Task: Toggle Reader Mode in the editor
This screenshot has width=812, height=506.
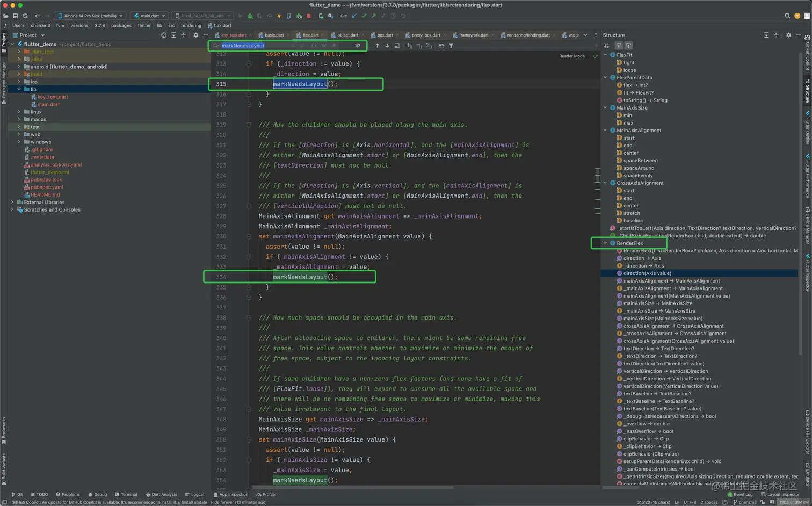Action: 571,56
